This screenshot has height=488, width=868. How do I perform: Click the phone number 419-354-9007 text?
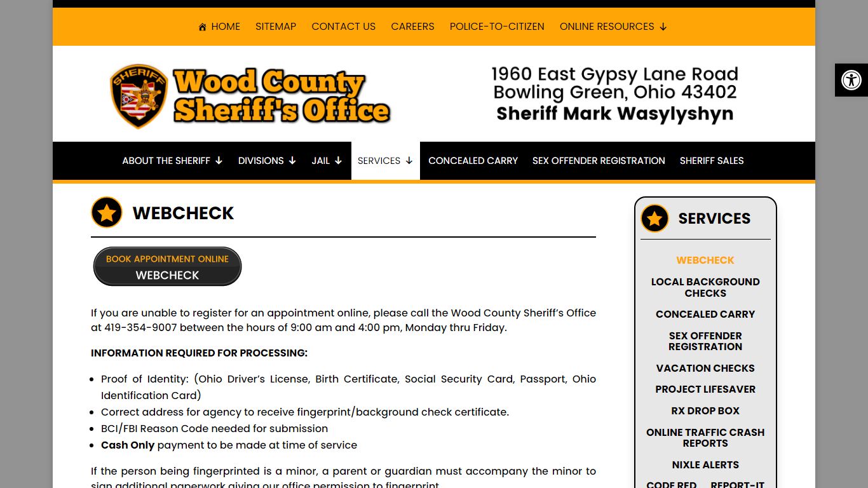[141, 328]
